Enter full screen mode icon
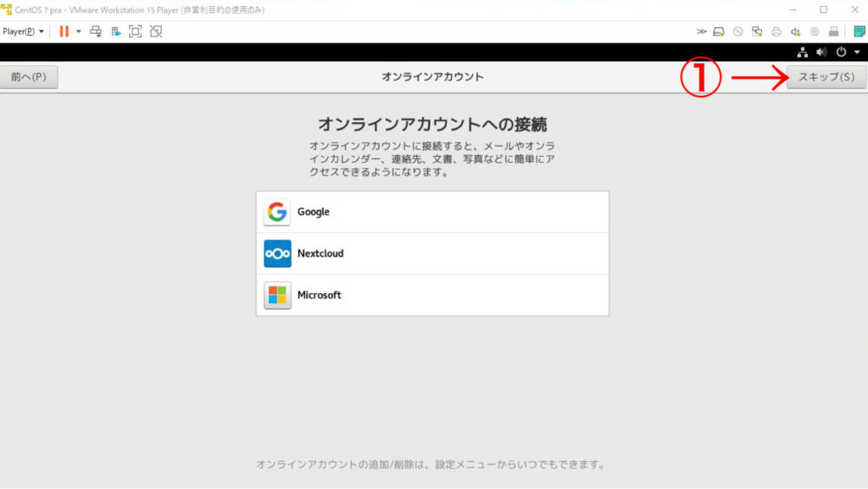This screenshot has width=868, height=489. click(x=135, y=31)
